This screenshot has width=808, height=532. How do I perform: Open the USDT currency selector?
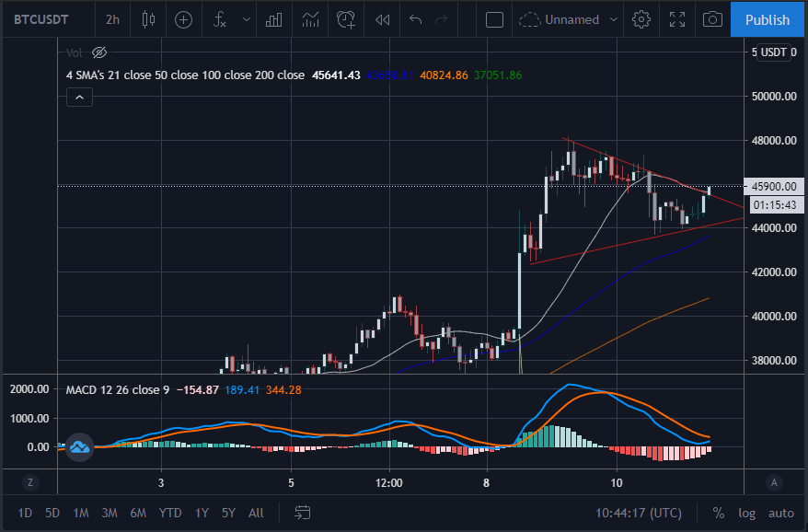click(773, 52)
